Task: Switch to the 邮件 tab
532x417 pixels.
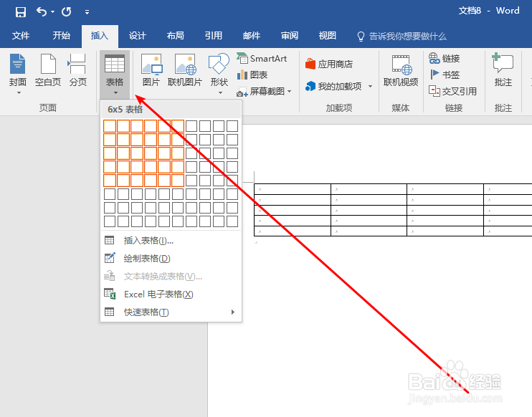Action: click(252, 36)
